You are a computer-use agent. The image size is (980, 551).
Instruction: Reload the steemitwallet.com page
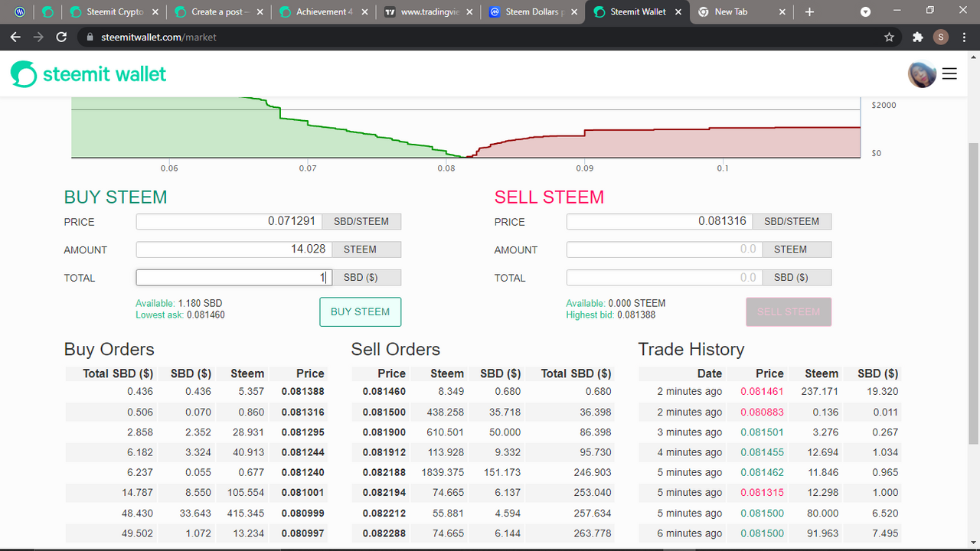(62, 37)
